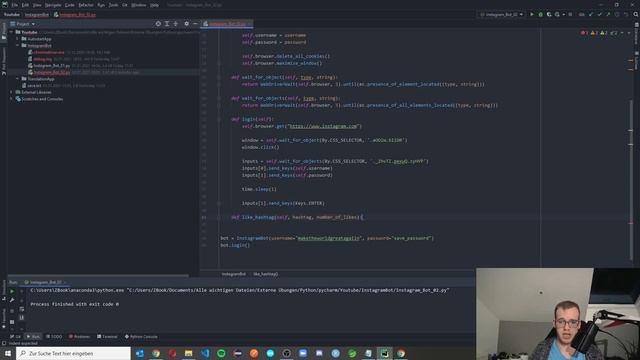Screen dimensions: 640x360
Task: Open the Problems tool tab
Action: pyautogui.click(x=79, y=337)
